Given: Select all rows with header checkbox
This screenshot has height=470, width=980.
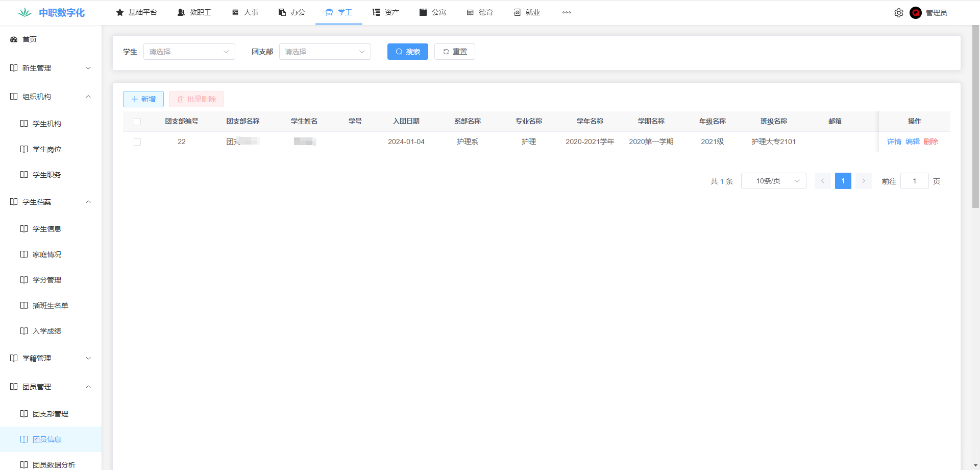Looking at the screenshot, I should pyautogui.click(x=137, y=122).
